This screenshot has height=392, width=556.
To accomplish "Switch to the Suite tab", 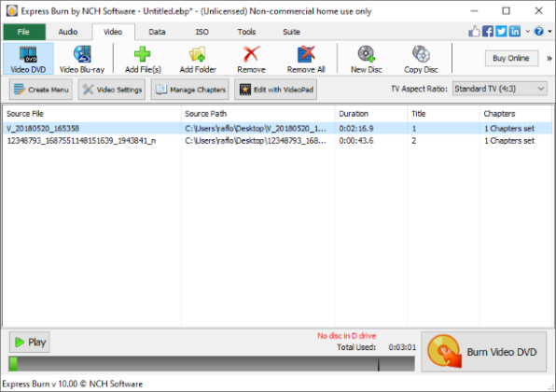I will [291, 32].
